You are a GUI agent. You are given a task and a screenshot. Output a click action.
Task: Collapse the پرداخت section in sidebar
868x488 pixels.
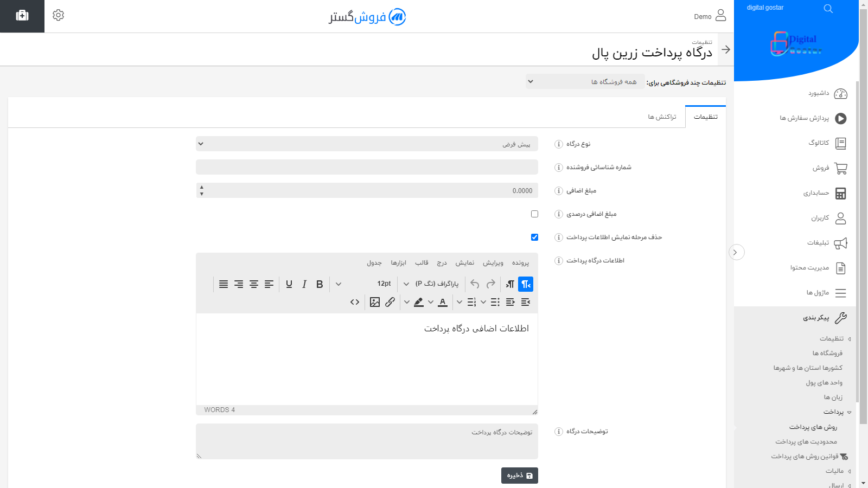click(837, 412)
